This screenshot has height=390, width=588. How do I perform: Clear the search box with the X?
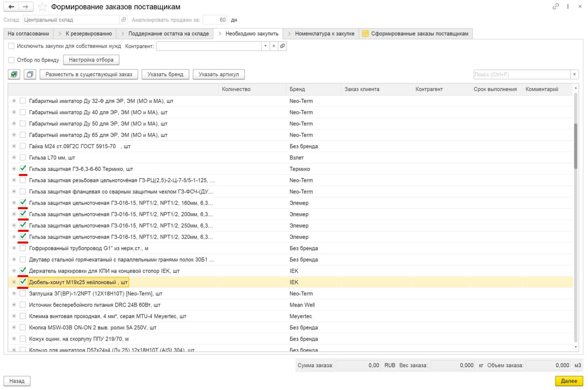pyautogui.click(x=574, y=74)
